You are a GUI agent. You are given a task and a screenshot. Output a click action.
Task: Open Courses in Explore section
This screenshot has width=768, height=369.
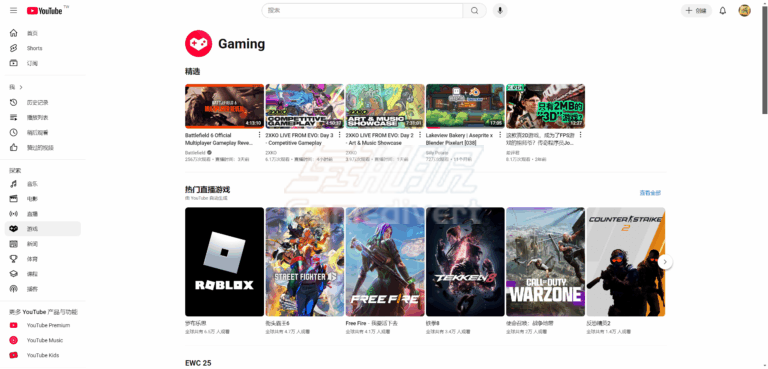[x=43, y=274]
